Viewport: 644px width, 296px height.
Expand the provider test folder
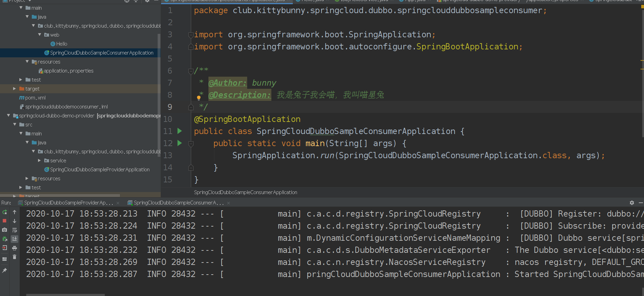21,187
